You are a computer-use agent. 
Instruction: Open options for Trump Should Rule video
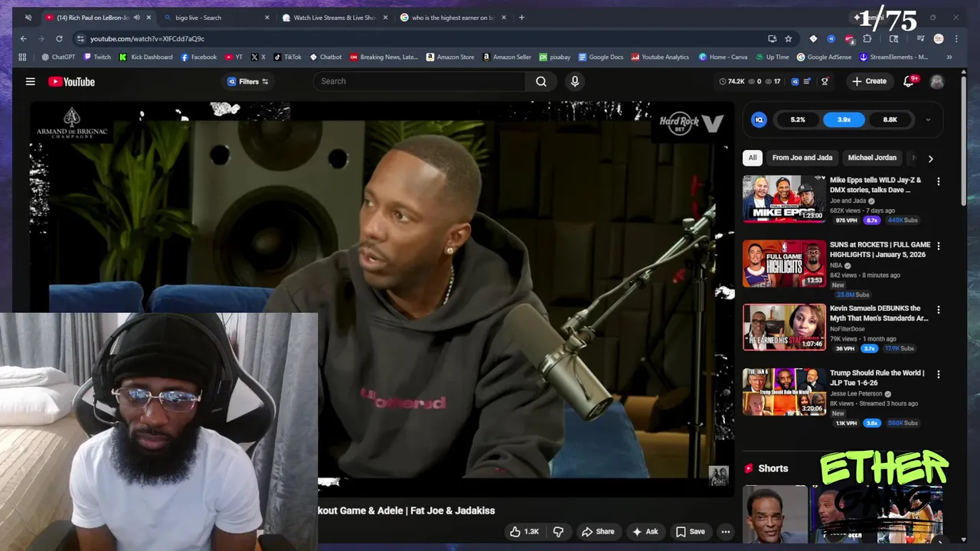(939, 374)
